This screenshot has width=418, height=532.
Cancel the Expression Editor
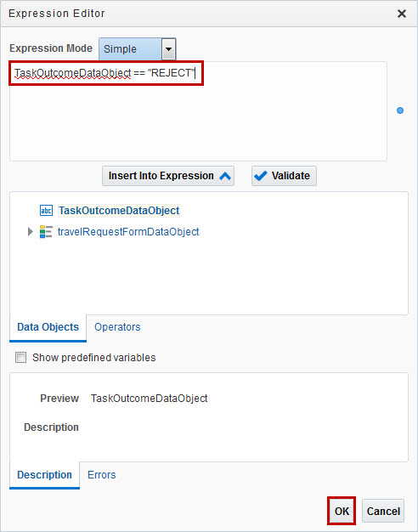click(x=383, y=511)
